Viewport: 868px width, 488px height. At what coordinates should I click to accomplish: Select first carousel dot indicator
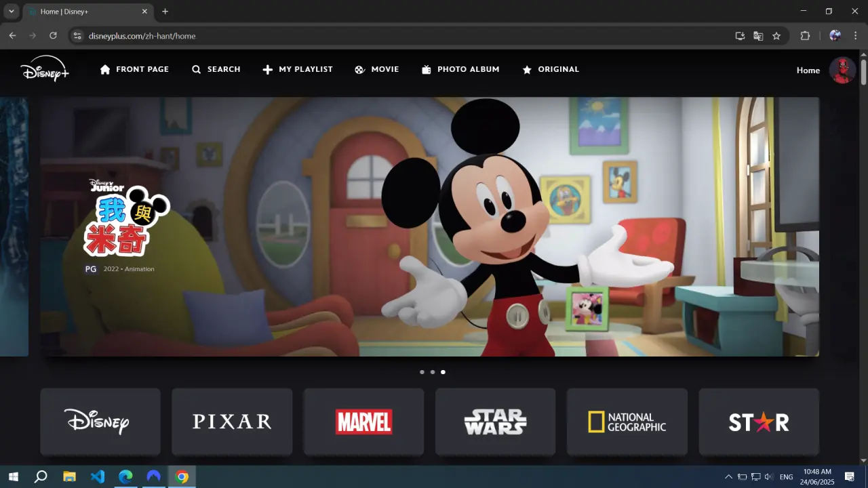[x=422, y=372]
